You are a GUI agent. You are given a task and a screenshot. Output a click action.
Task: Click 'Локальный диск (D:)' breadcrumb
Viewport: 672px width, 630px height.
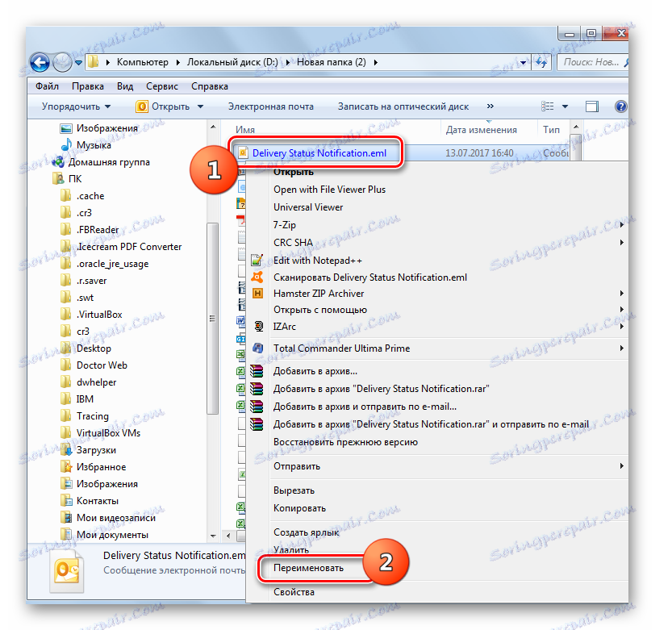(x=232, y=62)
